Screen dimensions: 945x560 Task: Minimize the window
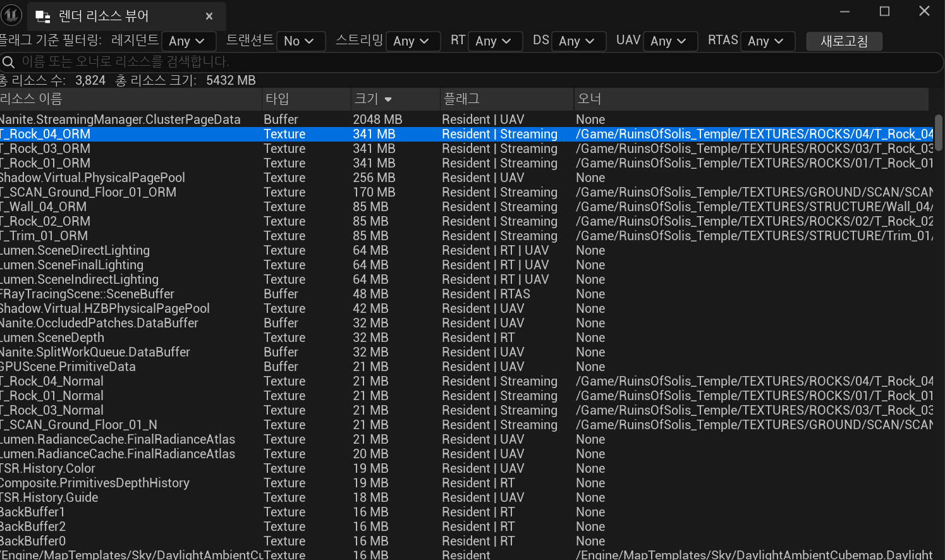click(x=844, y=11)
